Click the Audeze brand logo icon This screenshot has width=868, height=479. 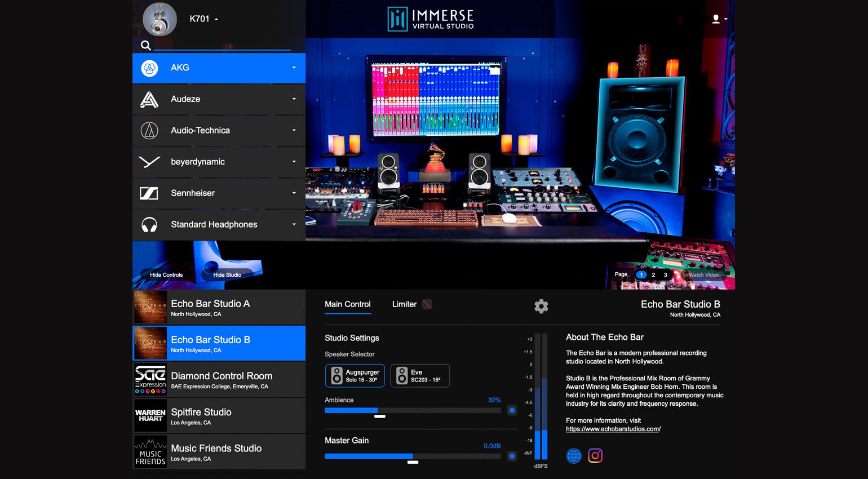point(149,100)
